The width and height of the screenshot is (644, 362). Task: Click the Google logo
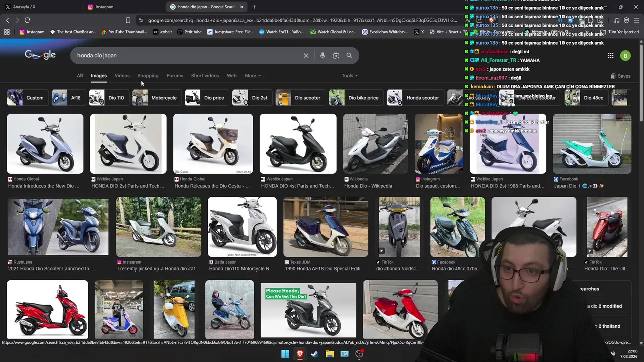pos(40,55)
